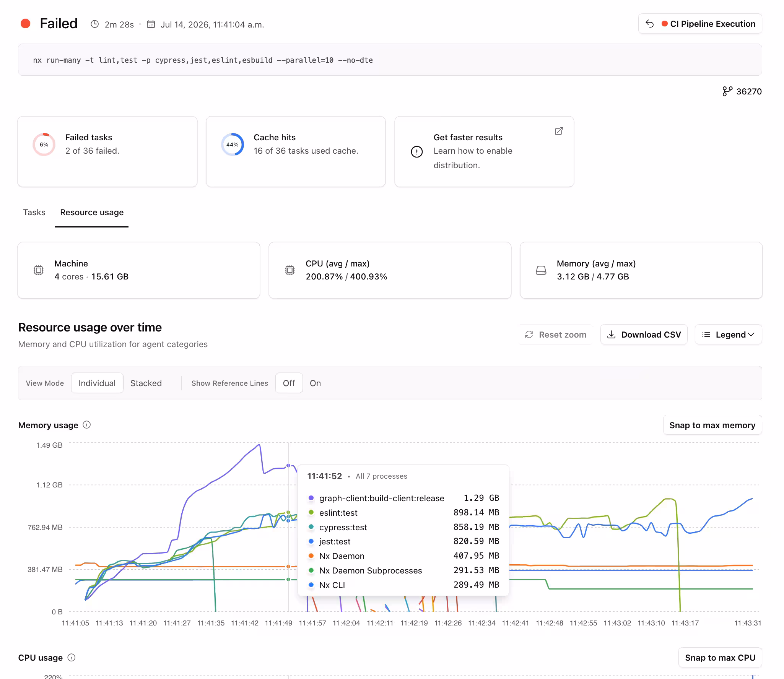Click the Cache hits card

coord(296,151)
